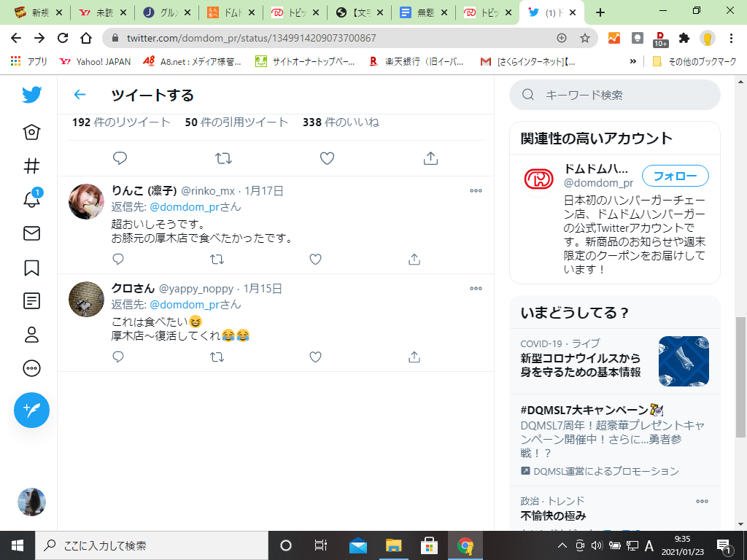Open りんこ's profile avatar
The width and height of the screenshot is (747, 560).
click(86, 201)
